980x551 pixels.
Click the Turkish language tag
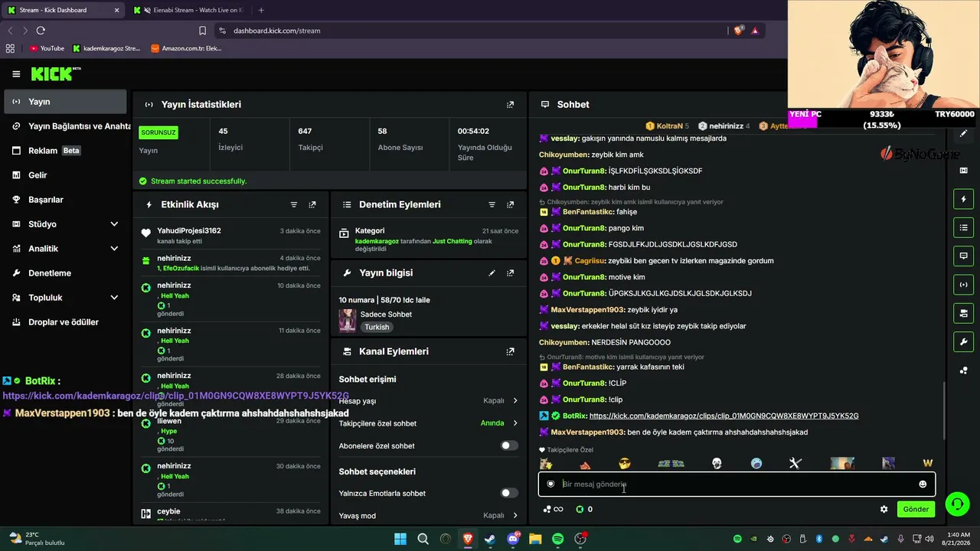[377, 327]
